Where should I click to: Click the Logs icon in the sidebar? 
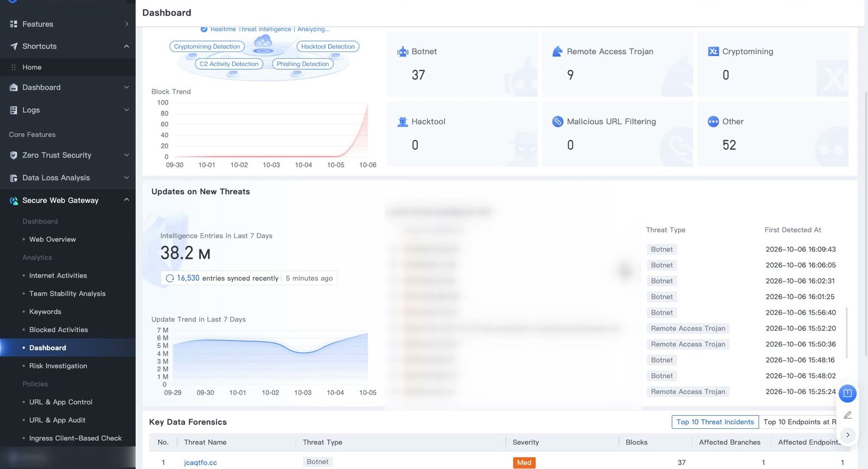click(14, 110)
